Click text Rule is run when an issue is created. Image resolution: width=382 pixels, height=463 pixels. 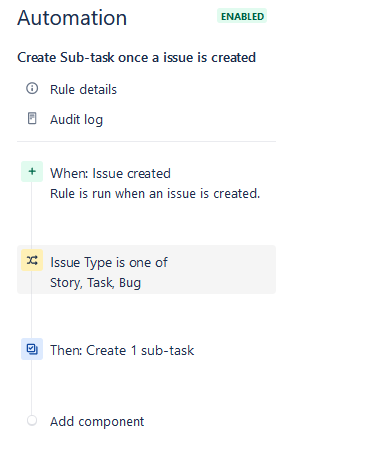(x=155, y=194)
